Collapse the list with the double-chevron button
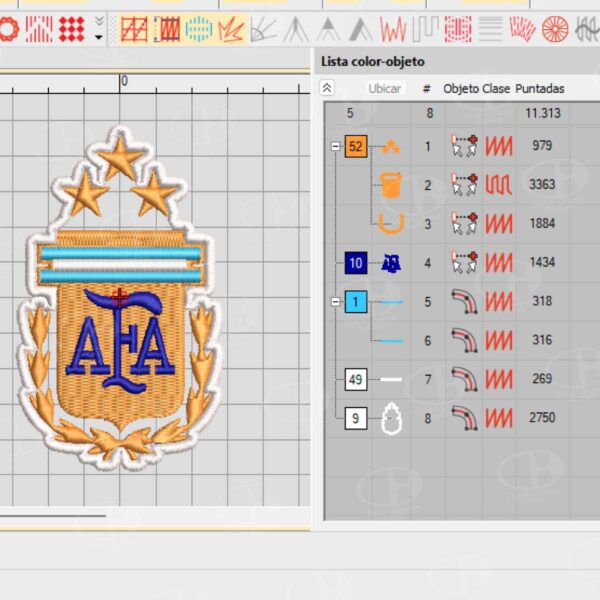Screen dimensions: 600x600 327,88
